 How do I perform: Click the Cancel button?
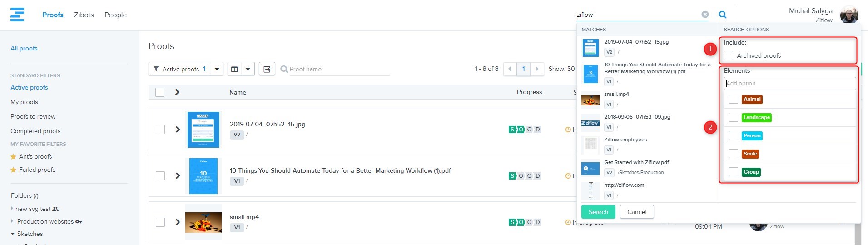tap(636, 212)
